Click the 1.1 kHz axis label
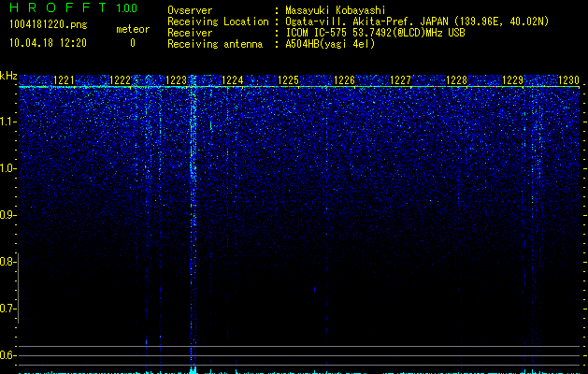 (7, 122)
